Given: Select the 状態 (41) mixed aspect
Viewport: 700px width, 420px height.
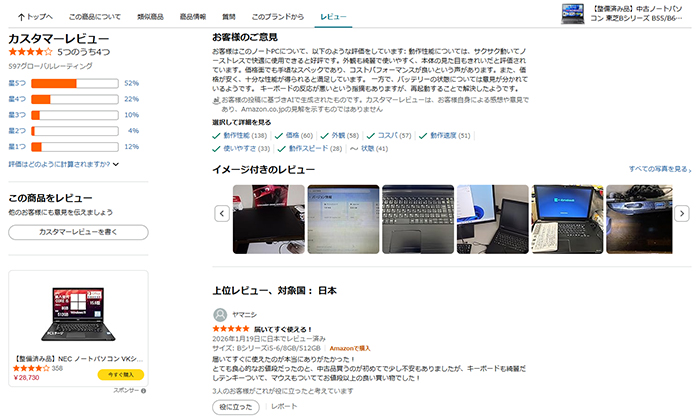Looking at the screenshot, I should click(369, 149).
